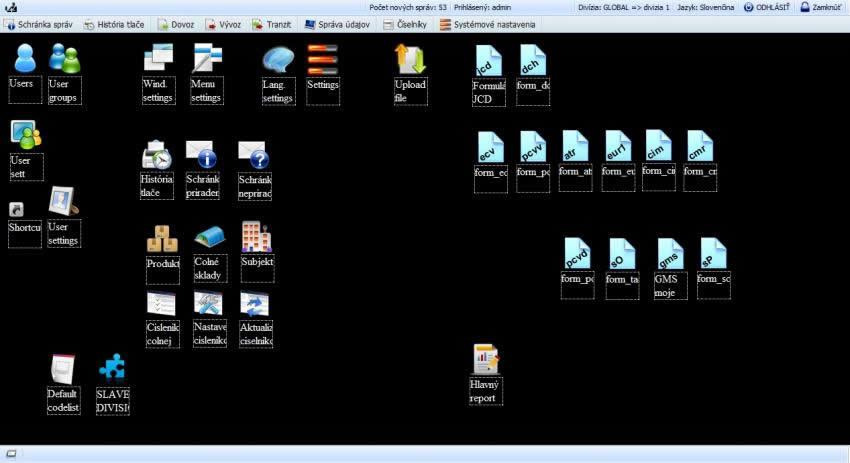
Task: Click the Zamknúť lock button
Action: click(821, 8)
